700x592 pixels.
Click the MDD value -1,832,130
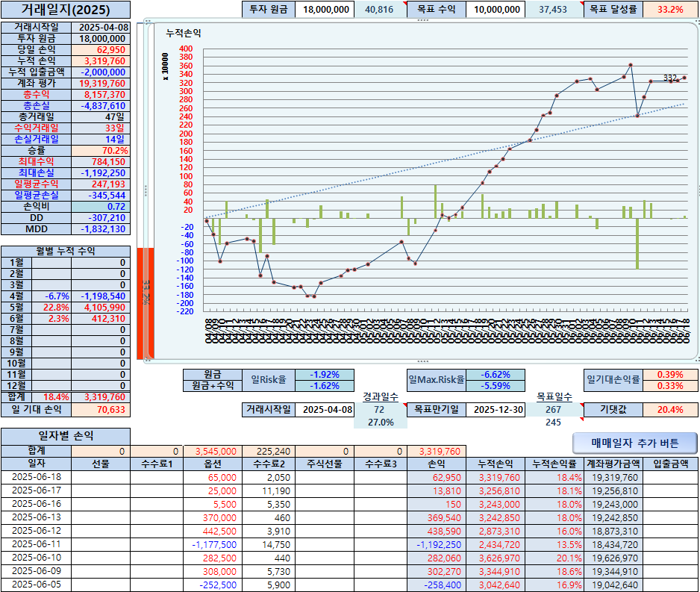101,229
